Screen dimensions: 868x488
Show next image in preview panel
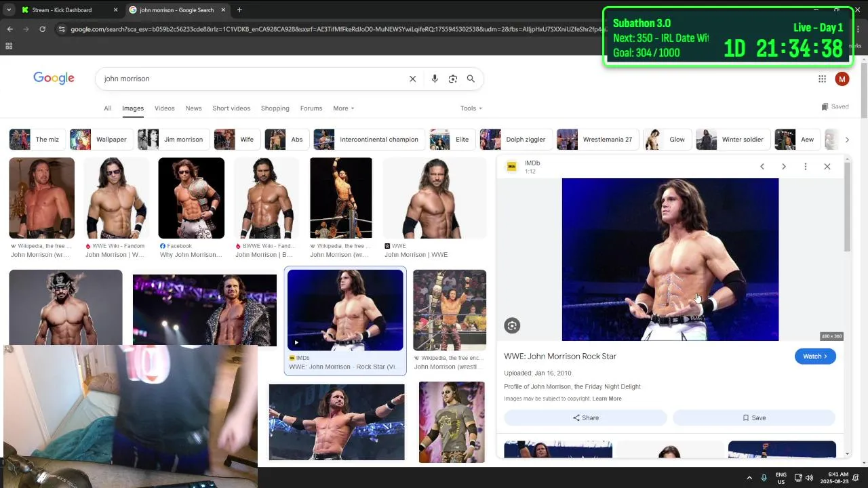coord(784,167)
